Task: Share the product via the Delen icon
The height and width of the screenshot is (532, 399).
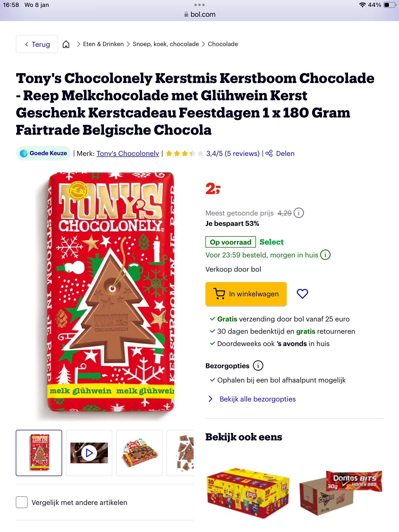Action: (x=269, y=153)
